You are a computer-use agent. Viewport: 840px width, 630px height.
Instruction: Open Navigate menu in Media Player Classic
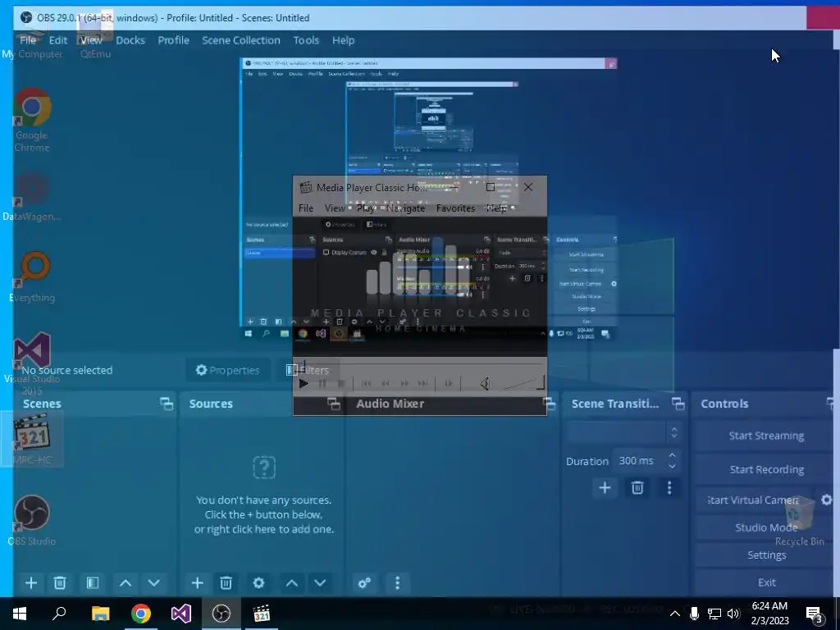click(405, 208)
